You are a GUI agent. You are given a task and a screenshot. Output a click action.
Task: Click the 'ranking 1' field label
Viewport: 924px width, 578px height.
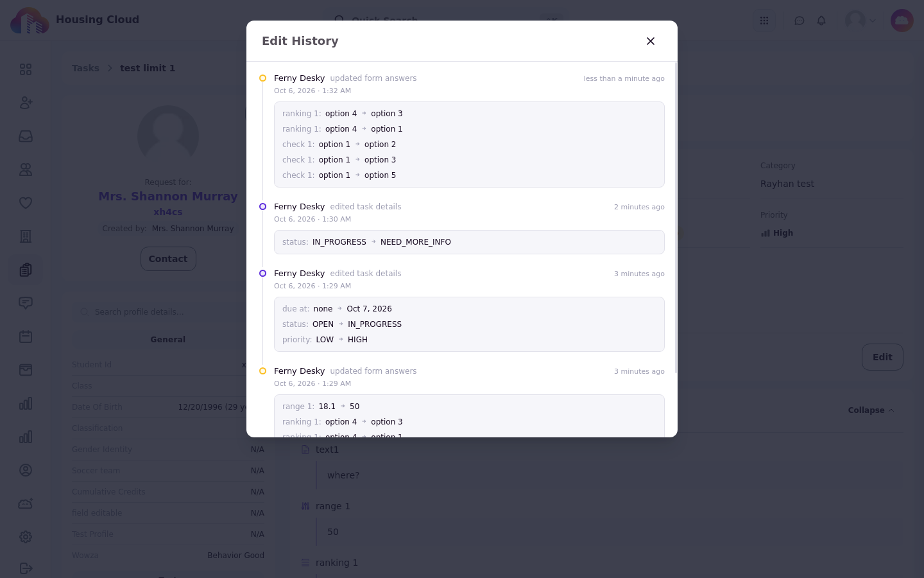(337, 563)
